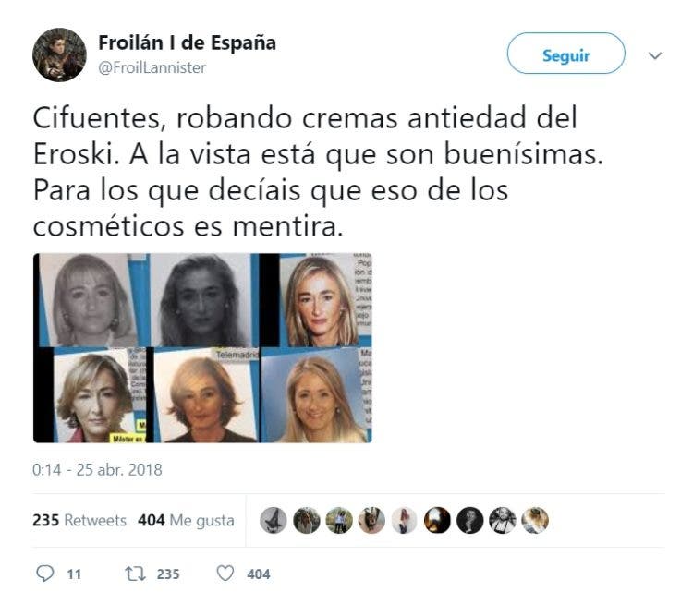Open the @FroilLannister handle link
This screenshot has height=616, width=693.
point(152,67)
